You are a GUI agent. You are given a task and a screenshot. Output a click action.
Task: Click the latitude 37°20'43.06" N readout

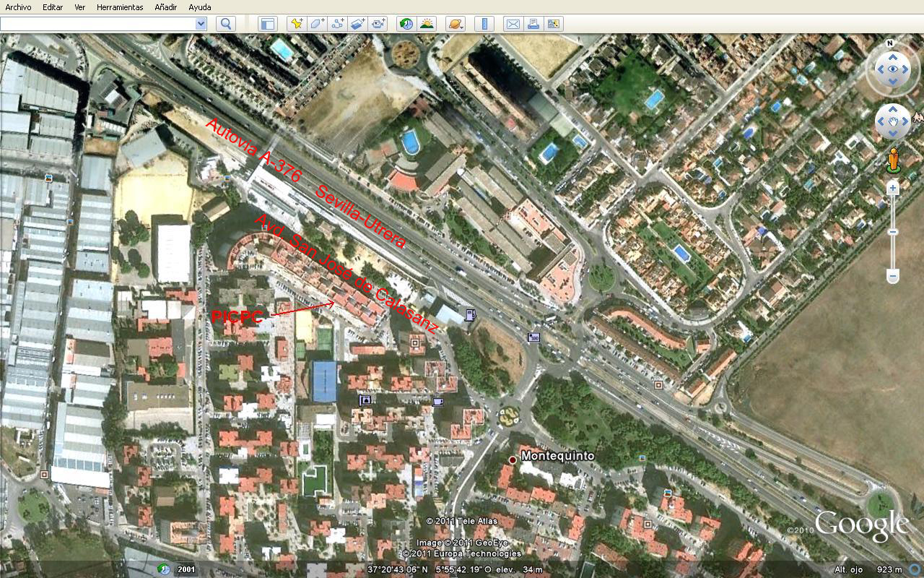(398, 569)
